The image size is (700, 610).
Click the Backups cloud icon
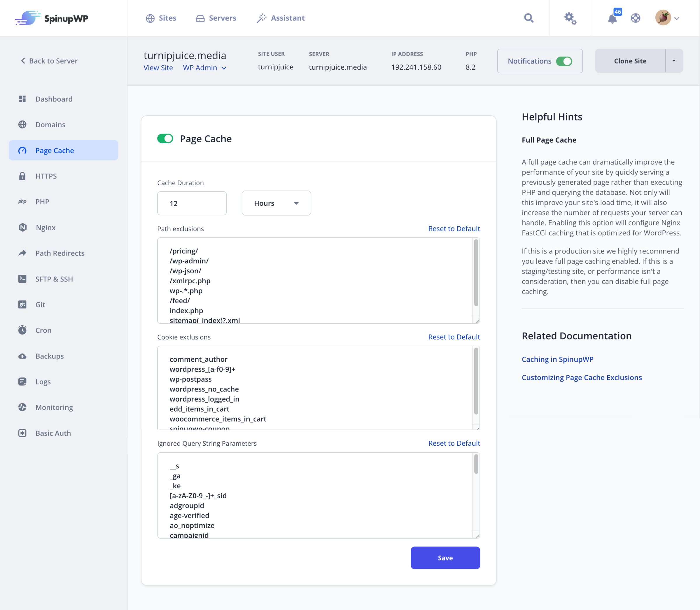tap(22, 356)
